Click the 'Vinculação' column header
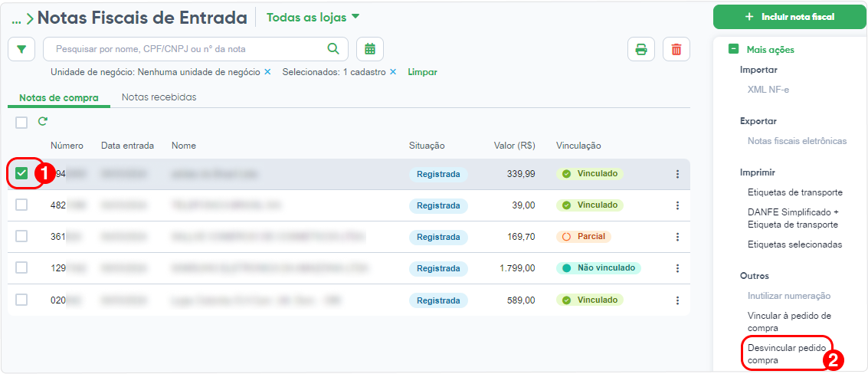 point(578,146)
